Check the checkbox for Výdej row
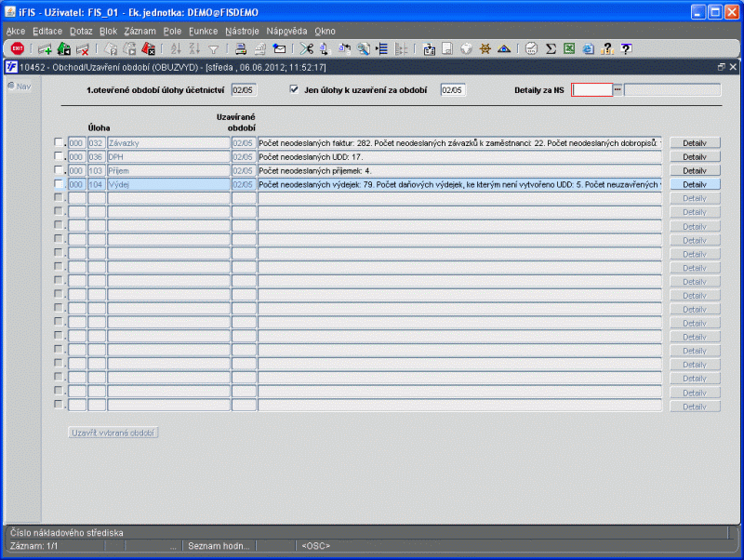 59,183
